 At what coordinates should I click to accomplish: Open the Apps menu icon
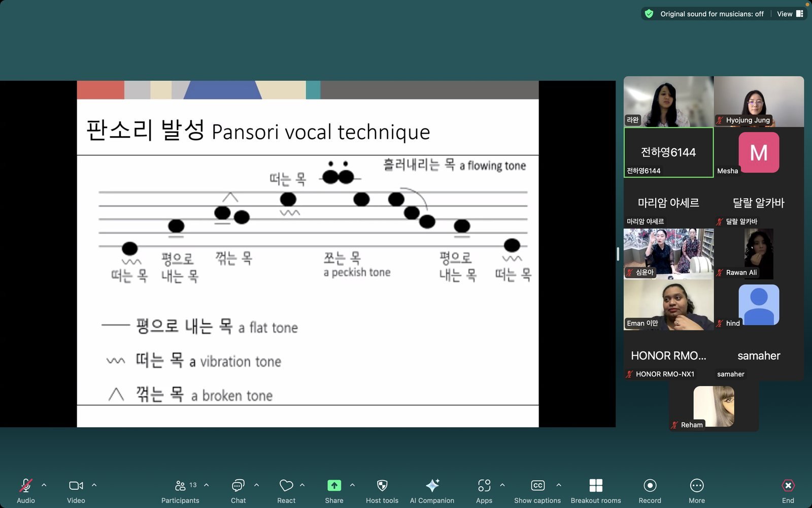coord(484,486)
